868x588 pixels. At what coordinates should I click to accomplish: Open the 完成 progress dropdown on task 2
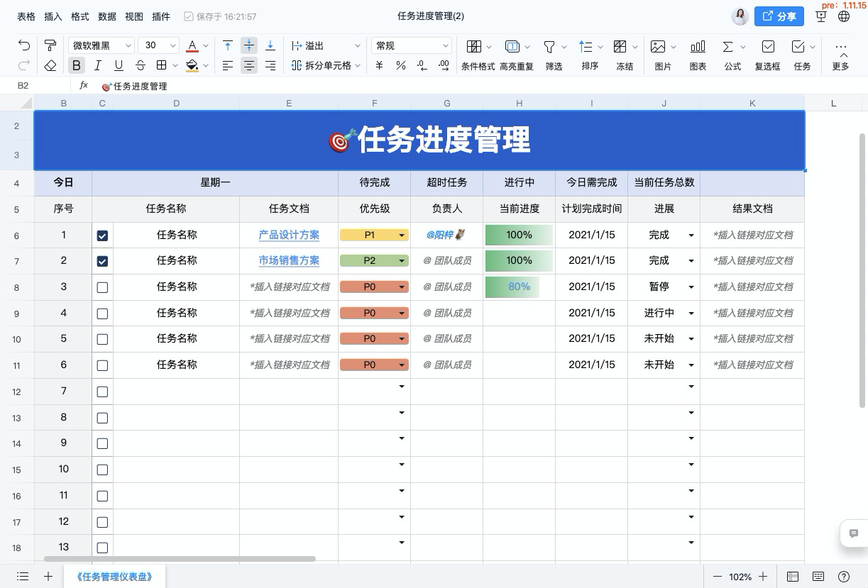(x=691, y=260)
